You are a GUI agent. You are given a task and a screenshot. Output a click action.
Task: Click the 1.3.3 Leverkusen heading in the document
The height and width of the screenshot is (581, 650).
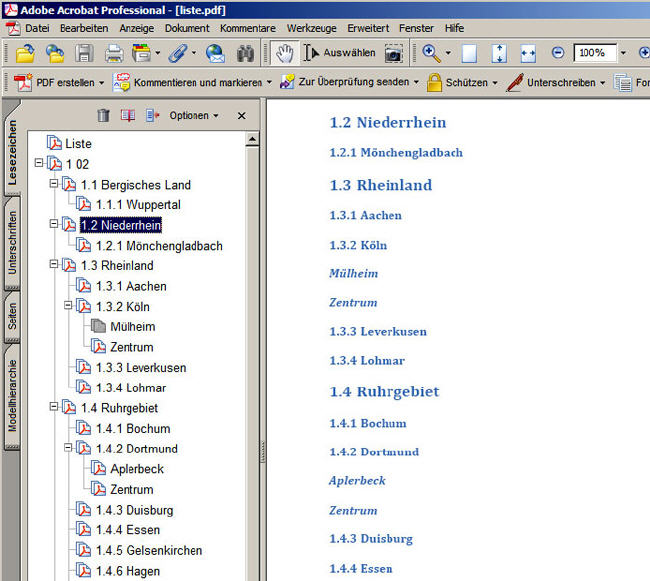point(378,331)
